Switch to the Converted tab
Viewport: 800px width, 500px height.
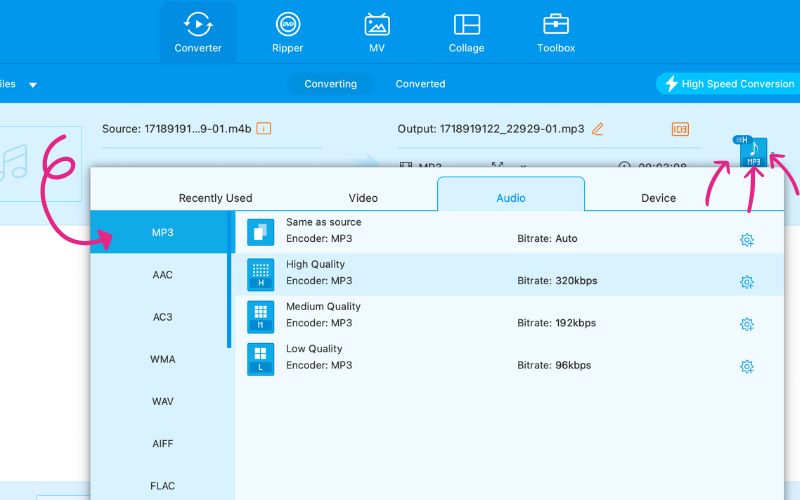(x=420, y=84)
